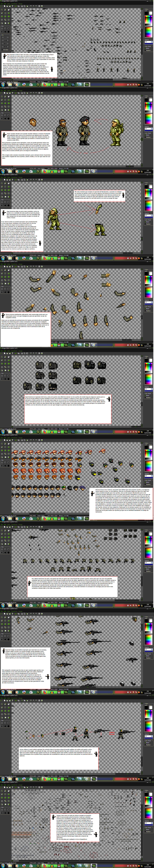Select the Fill bucket tool in top weapons-sheet editor
Screen dimensions: 154x868
point(5,23)
